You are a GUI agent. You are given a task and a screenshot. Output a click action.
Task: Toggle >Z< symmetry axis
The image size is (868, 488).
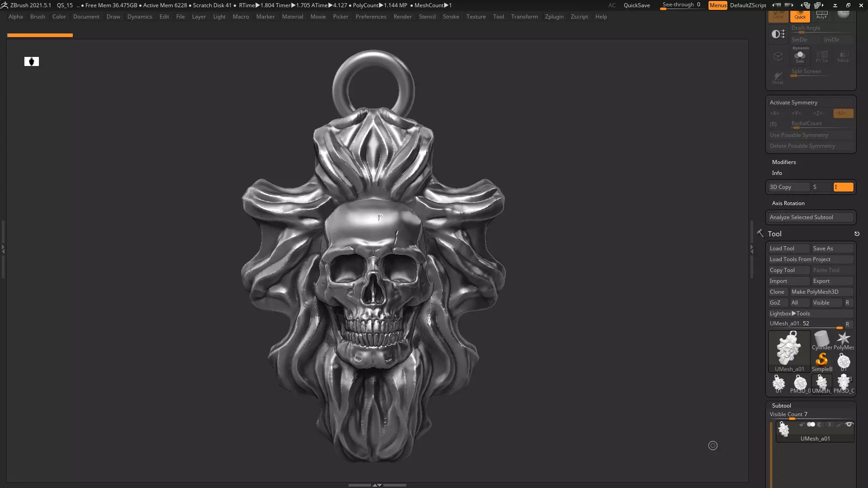coord(821,113)
